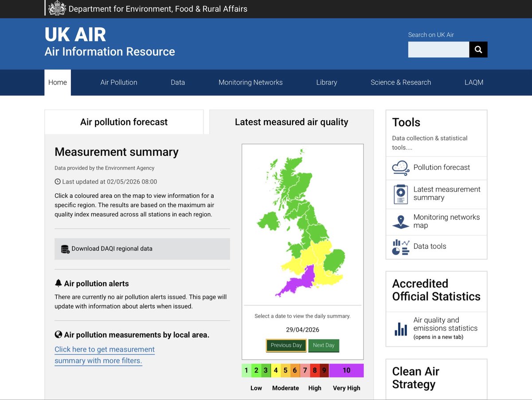Click purple index 10 legend swatch

click(347, 371)
